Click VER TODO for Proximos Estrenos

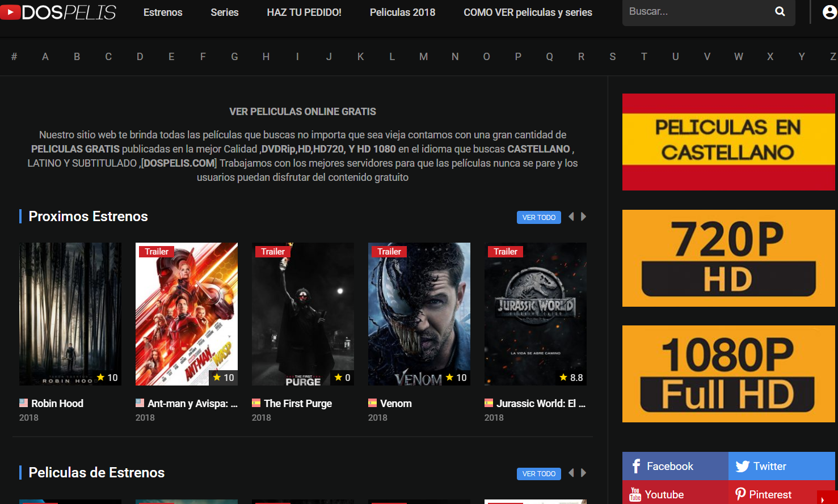point(539,218)
